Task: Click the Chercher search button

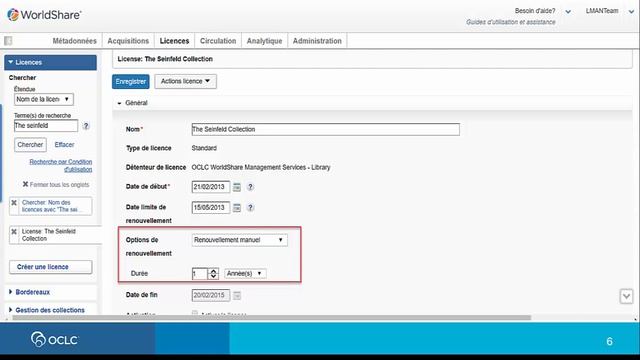Action: click(x=30, y=145)
